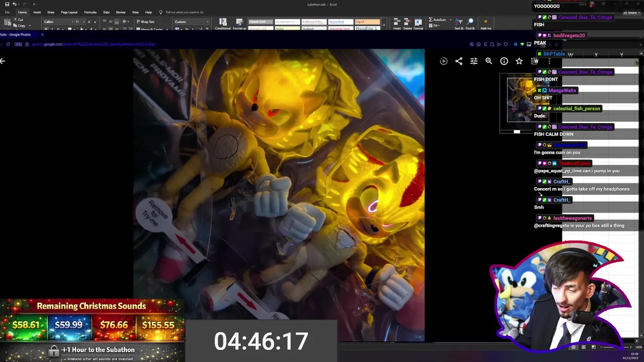Show photo info panel
644x362 pixels.
pos(504,61)
